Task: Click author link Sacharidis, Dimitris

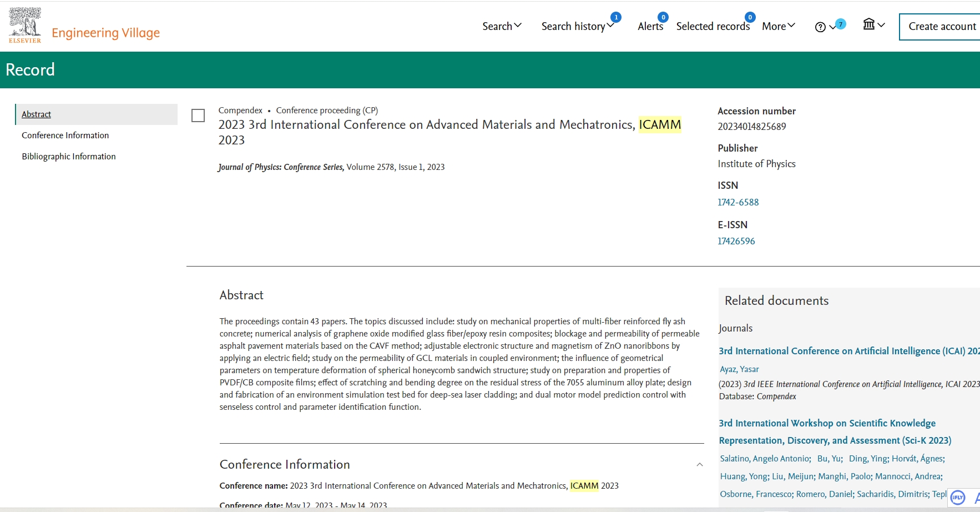Action: pos(893,494)
